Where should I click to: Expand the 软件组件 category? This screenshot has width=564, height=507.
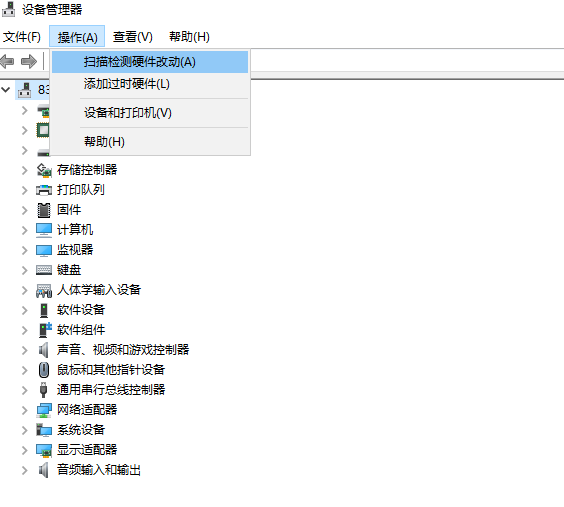(x=24, y=330)
